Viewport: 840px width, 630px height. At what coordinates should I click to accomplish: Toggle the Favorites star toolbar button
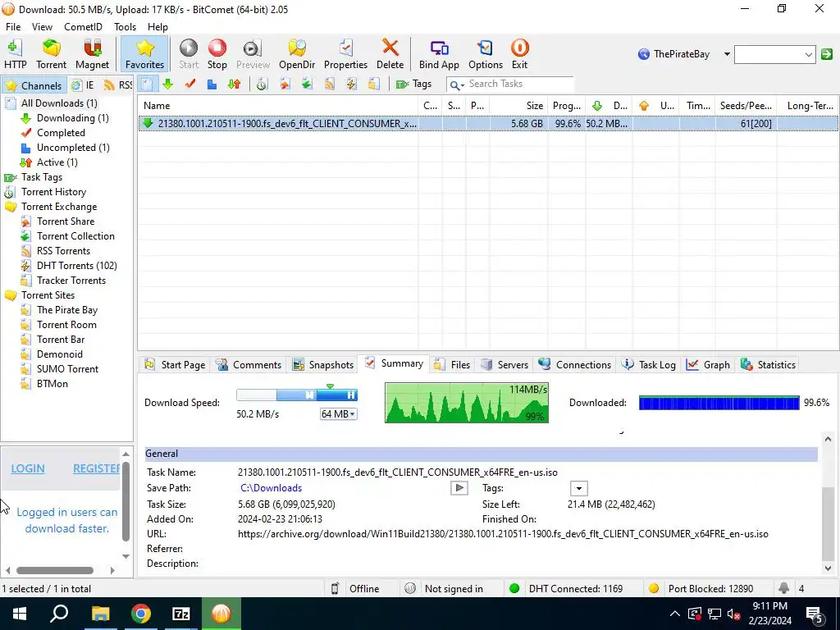(144, 54)
